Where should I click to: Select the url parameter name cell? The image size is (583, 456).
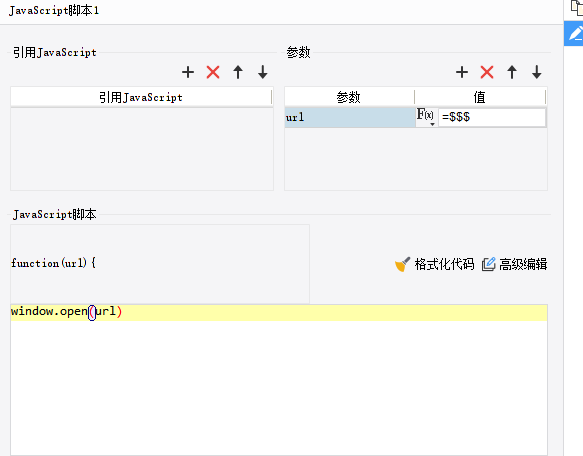(350, 118)
